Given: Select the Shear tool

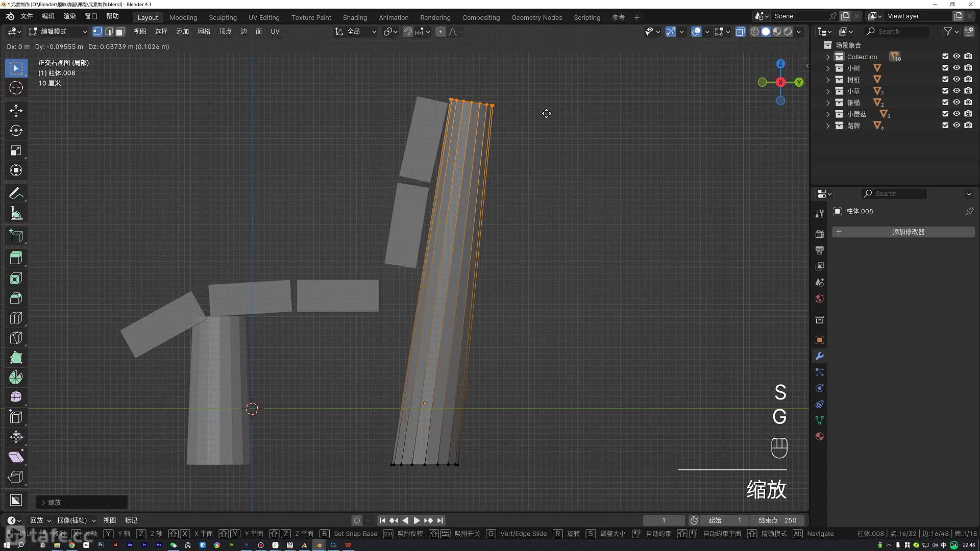Looking at the screenshot, I should (x=16, y=457).
